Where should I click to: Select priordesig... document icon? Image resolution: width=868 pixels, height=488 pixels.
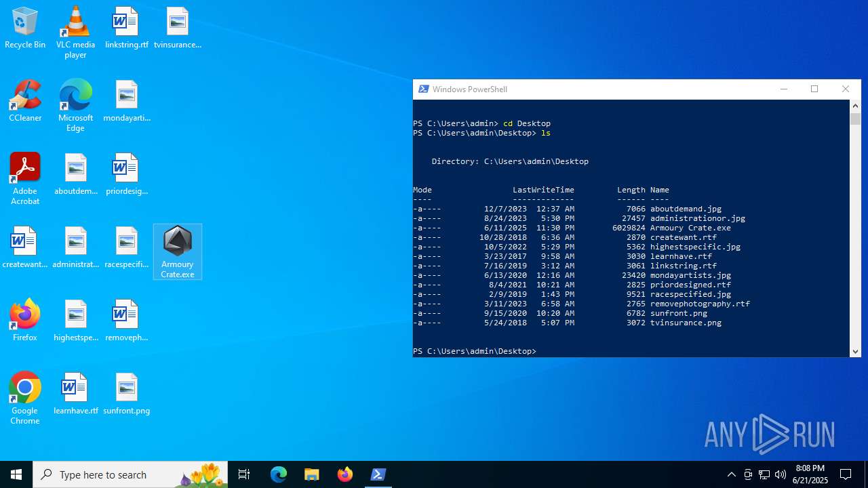127,174
